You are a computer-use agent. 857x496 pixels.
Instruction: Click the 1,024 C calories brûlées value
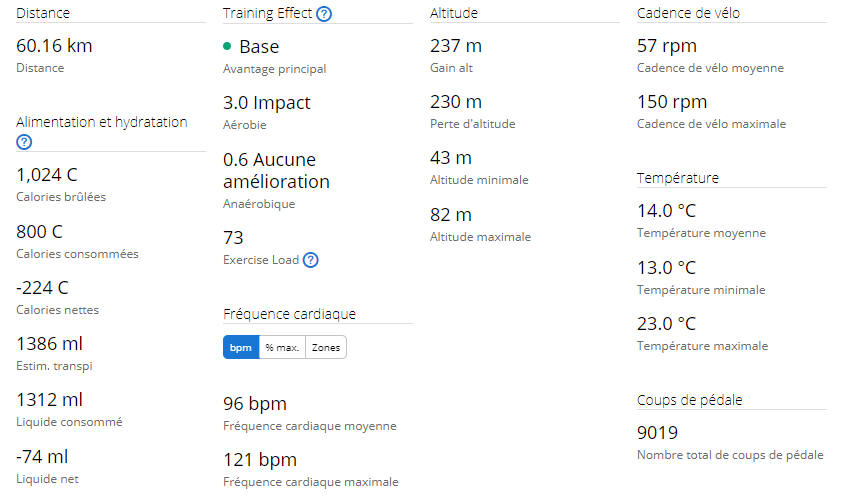pos(47,175)
